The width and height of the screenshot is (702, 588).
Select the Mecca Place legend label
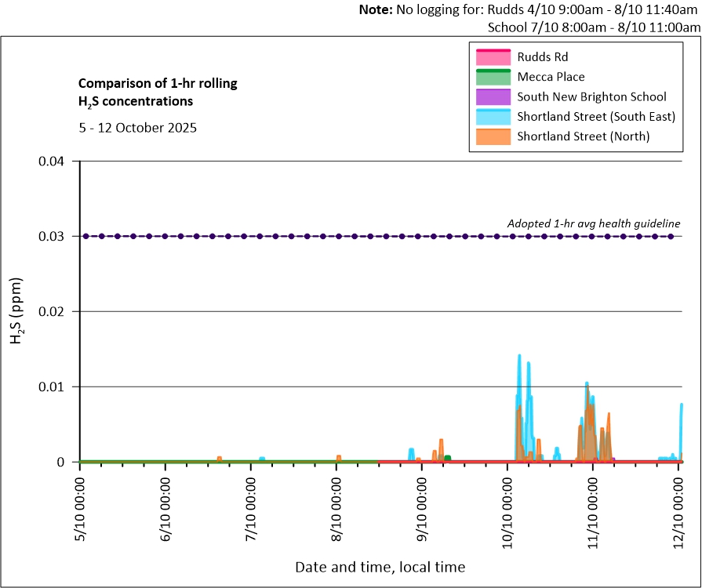[551, 77]
